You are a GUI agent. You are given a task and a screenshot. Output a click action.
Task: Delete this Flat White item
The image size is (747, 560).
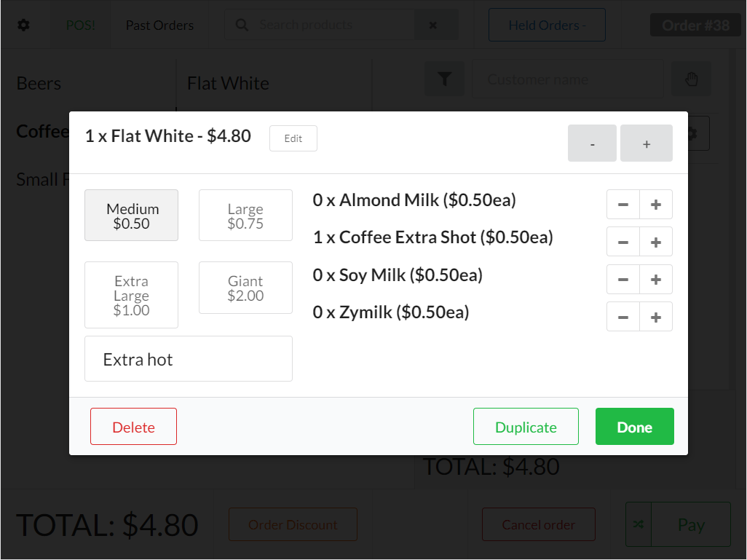pos(133,427)
